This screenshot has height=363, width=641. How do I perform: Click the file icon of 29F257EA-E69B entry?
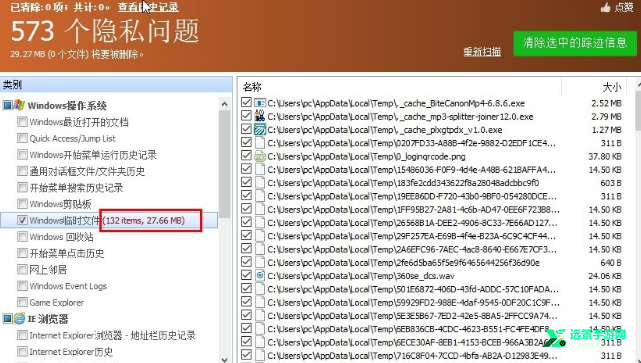coord(260,236)
